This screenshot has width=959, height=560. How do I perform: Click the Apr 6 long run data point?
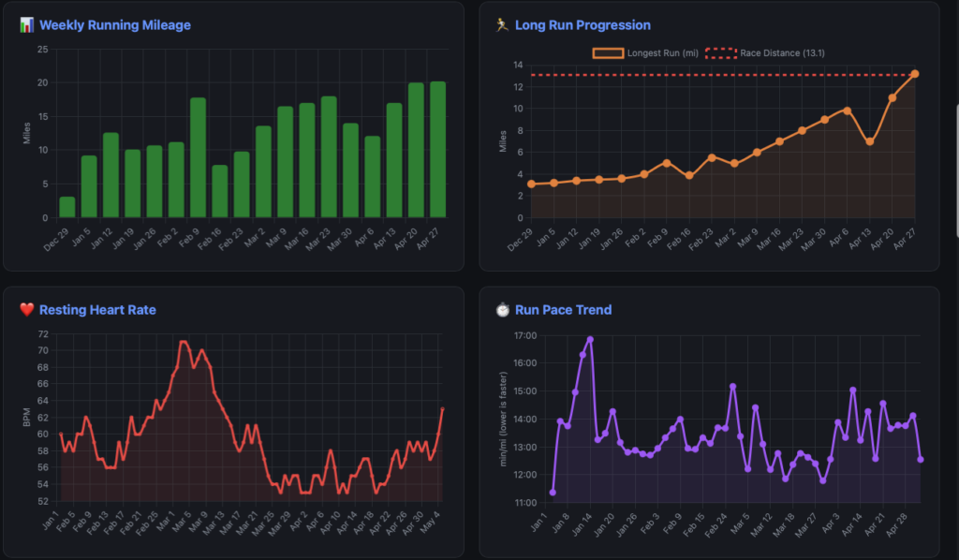point(847,111)
